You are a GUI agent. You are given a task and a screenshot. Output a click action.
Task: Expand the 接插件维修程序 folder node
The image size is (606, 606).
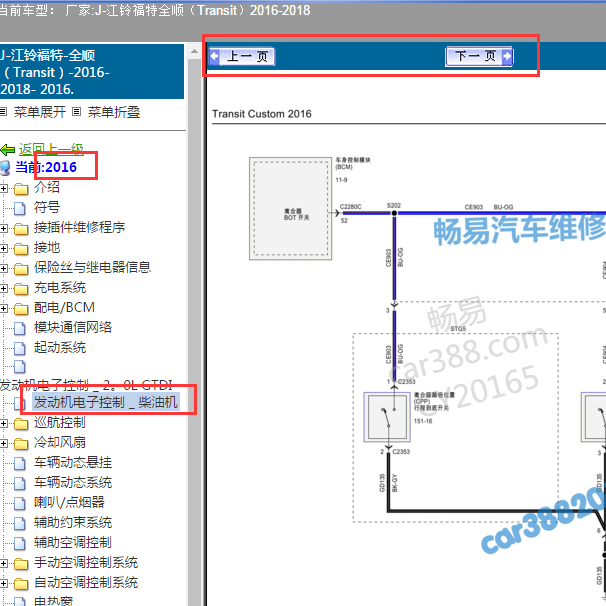(3, 228)
